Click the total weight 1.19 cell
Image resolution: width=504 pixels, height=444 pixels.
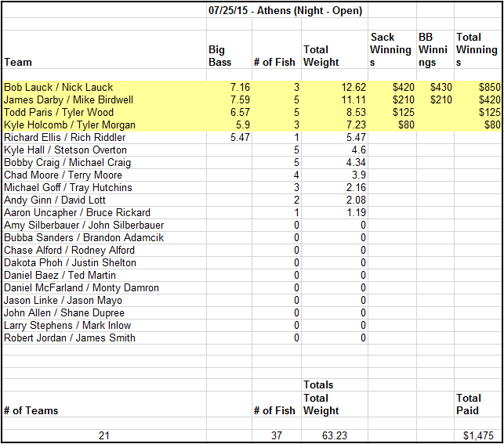[x=356, y=212]
